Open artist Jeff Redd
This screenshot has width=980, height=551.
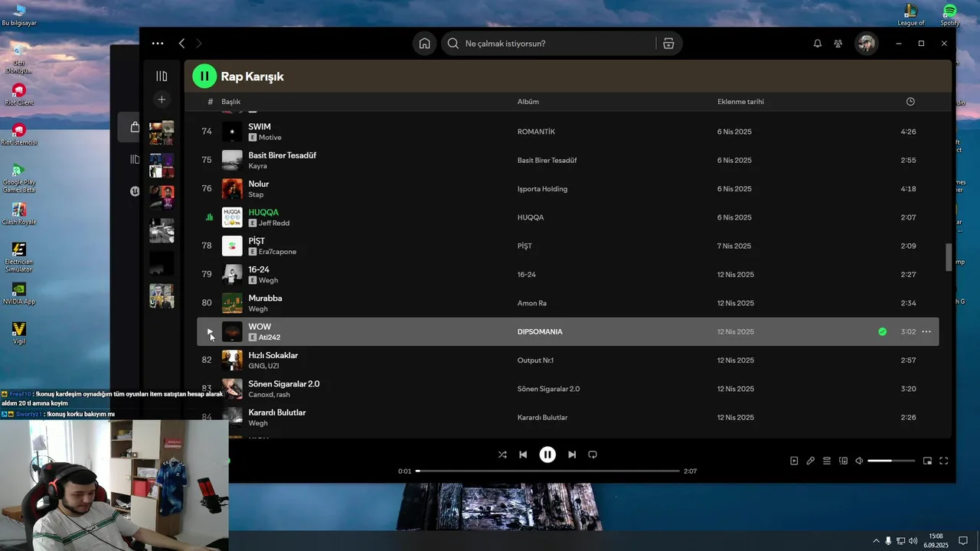coord(274,223)
